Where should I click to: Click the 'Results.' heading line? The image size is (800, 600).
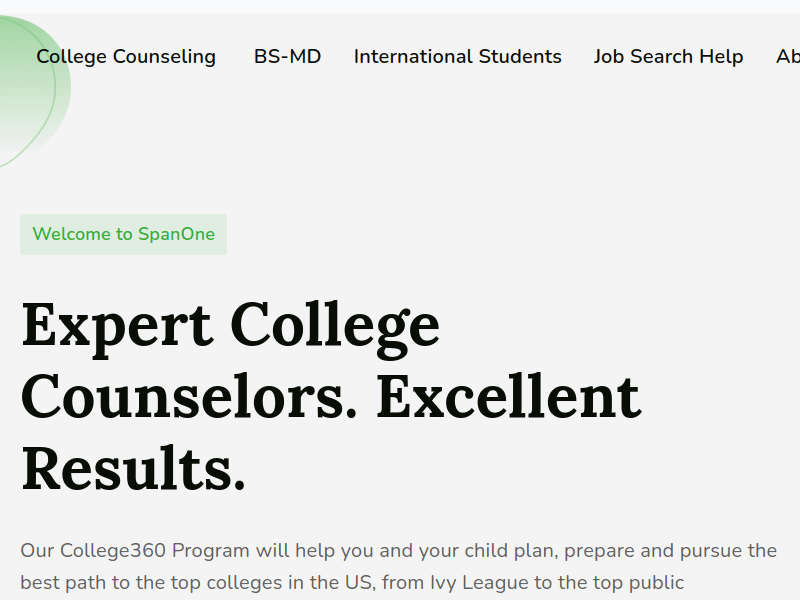[133, 469]
